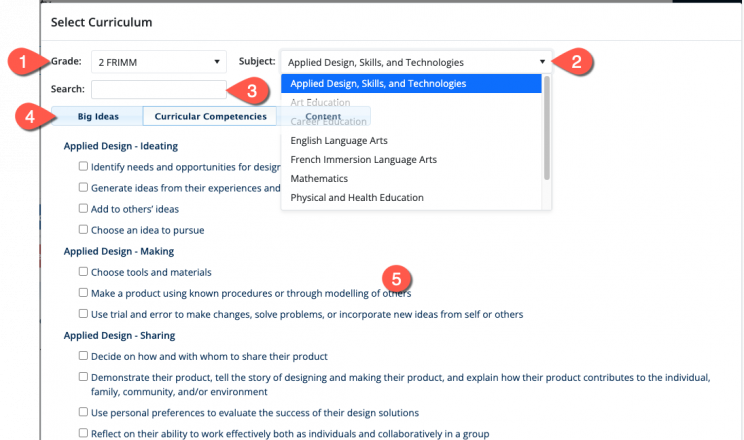The width and height of the screenshot is (744, 440).
Task: Click the 'Applied Design - Ideating' heading
Action: [x=121, y=146]
